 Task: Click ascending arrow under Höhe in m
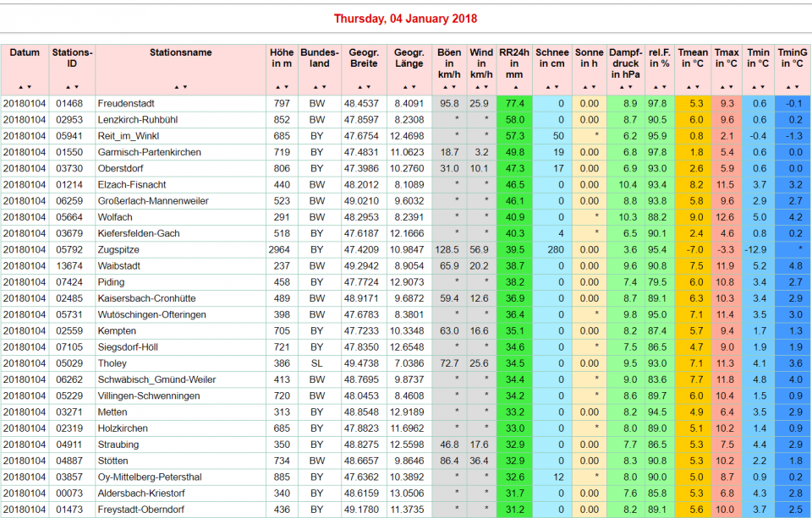277,87
